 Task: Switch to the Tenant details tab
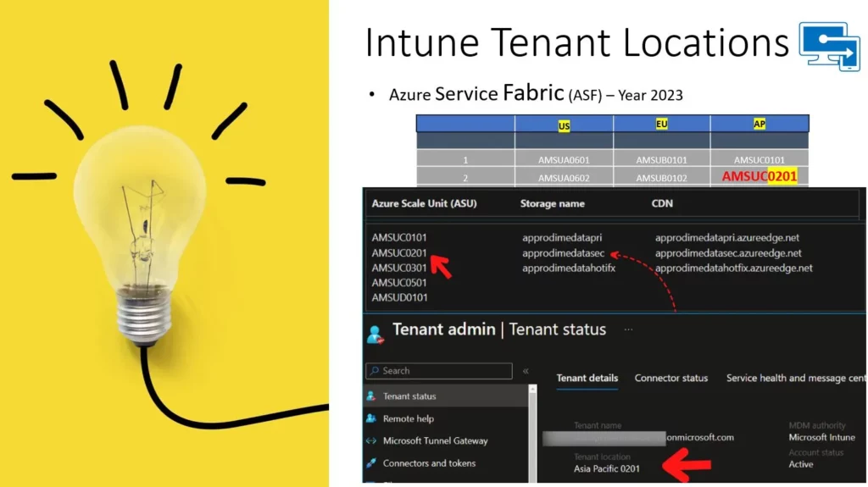(587, 378)
